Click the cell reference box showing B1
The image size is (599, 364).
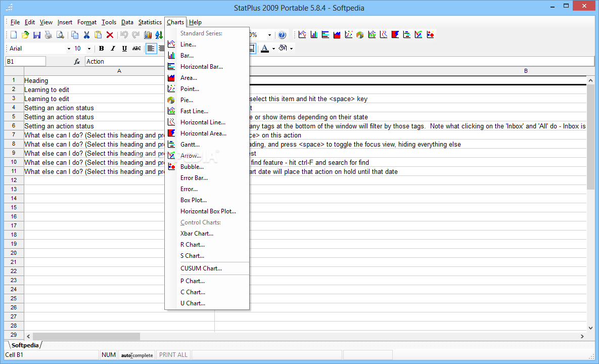click(x=26, y=62)
